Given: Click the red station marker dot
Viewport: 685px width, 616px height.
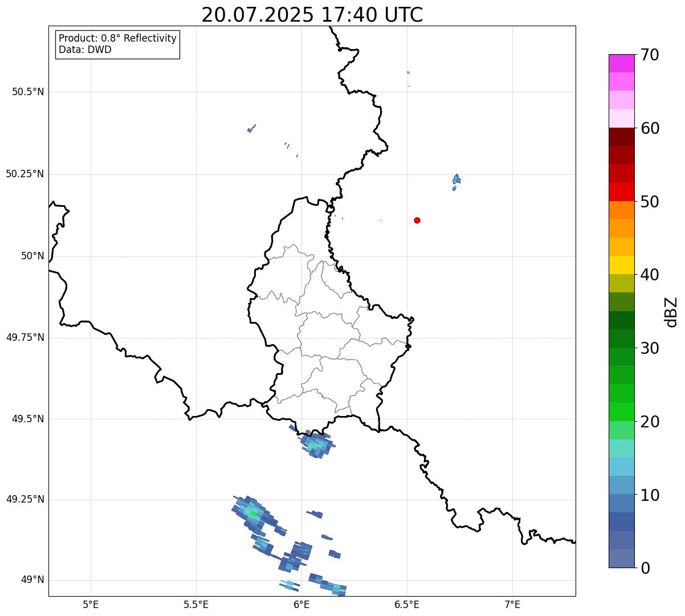Looking at the screenshot, I should tap(417, 220).
